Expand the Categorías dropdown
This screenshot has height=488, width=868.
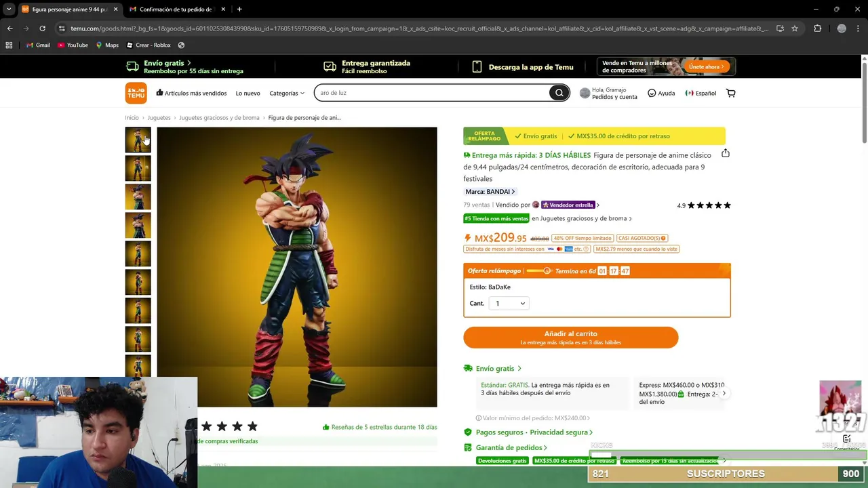pyautogui.click(x=287, y=93)
